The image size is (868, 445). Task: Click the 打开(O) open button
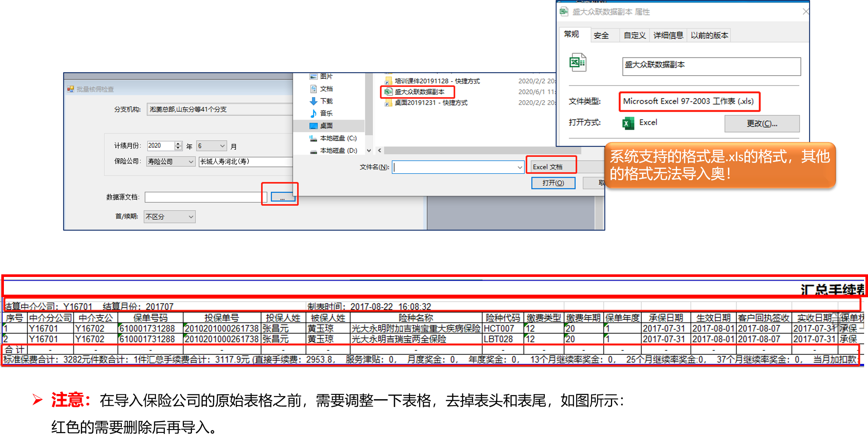(553, 183)
